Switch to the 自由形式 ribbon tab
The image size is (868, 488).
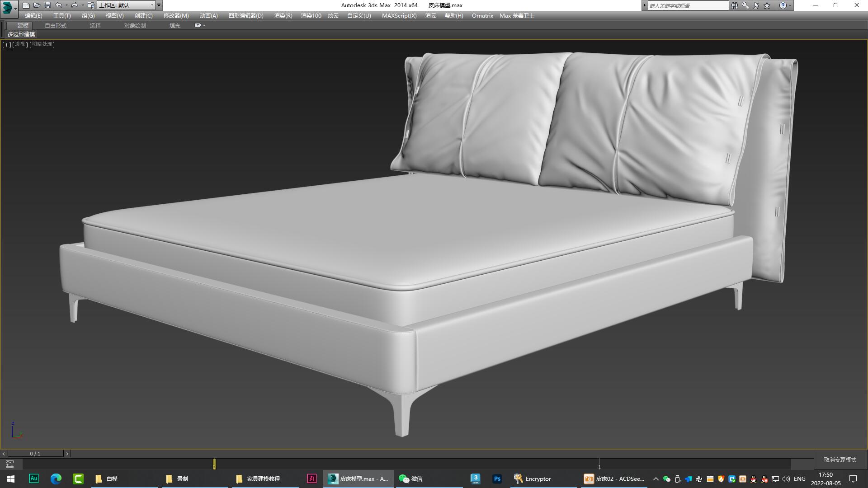tap(55, 25)
